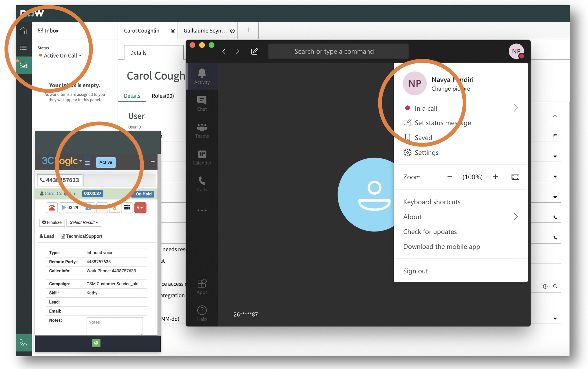This screenshot has height=369, width=588.
Task: Toggle the On Hold call status badge
Action: pyautogui.click(x=143, y=194)
